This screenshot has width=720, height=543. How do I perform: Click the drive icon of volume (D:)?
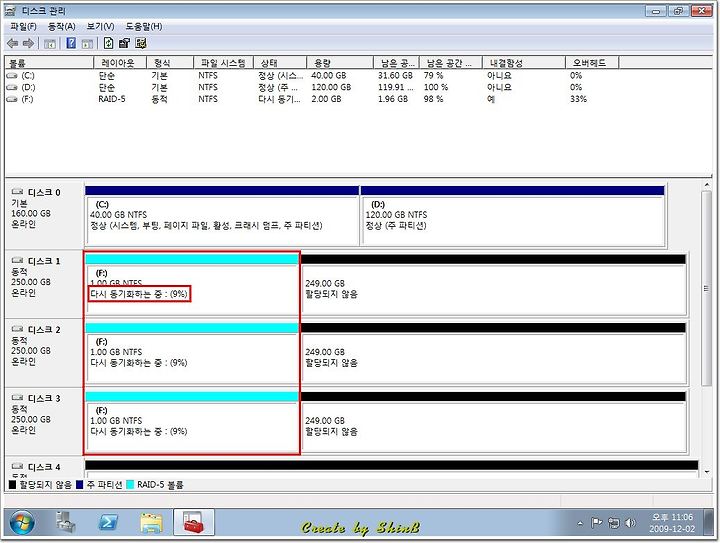pos(12,87)
